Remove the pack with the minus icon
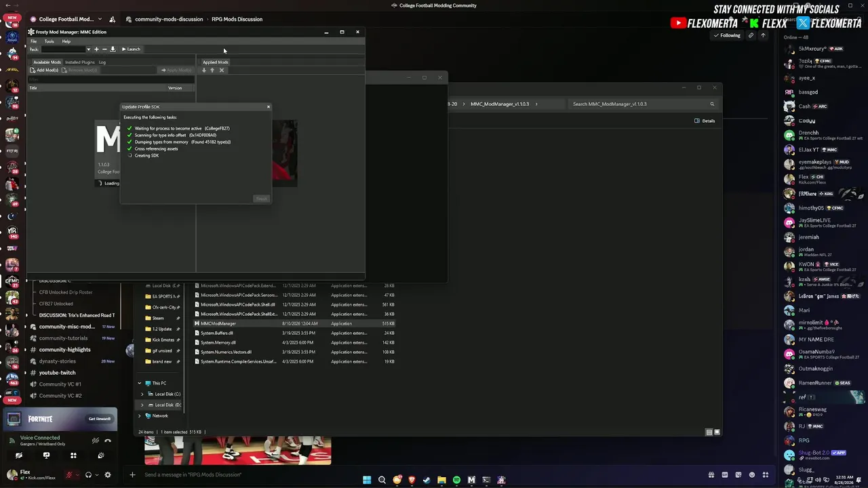This screenshot has height=488, width=868. 104,49
